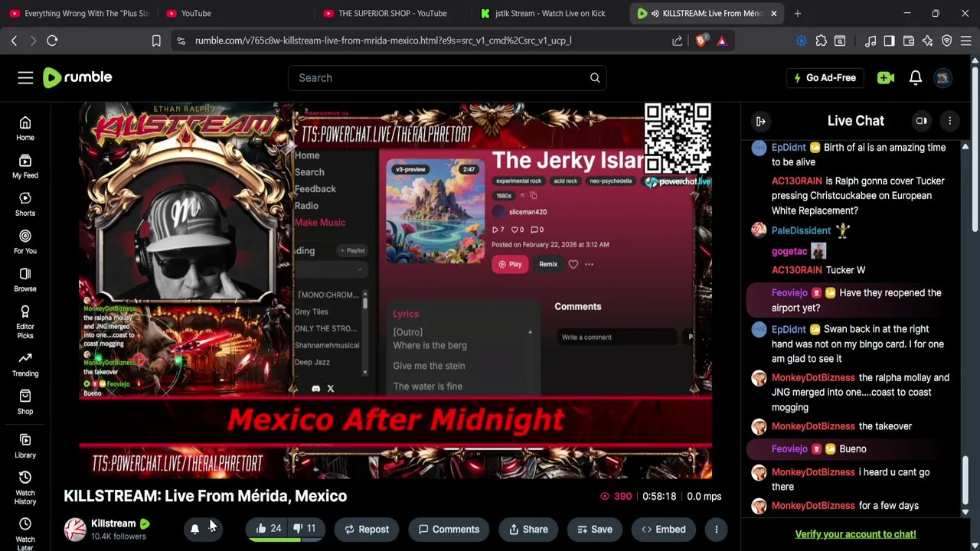Screen dimensions: 980x551
Task: Click the browser back arrow
Action: (x=14, y=41)
